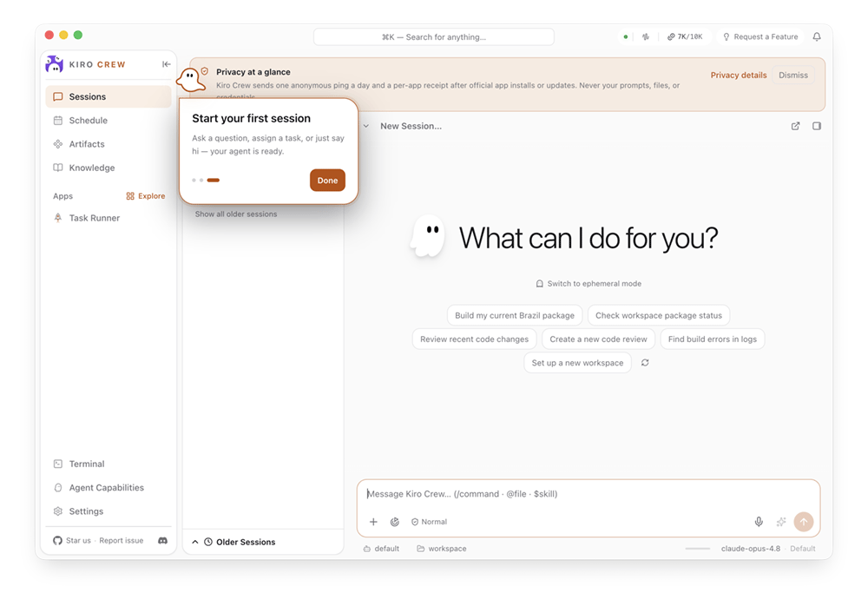The image size is (868, 606).
Task: Click Done in the onboarding popup
Action: 327,181
